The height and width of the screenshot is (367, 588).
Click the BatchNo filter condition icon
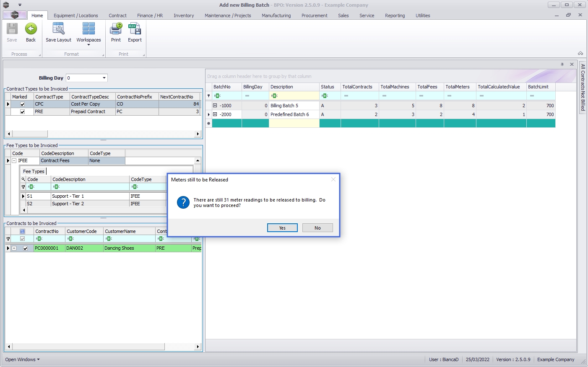coord(217,96)
